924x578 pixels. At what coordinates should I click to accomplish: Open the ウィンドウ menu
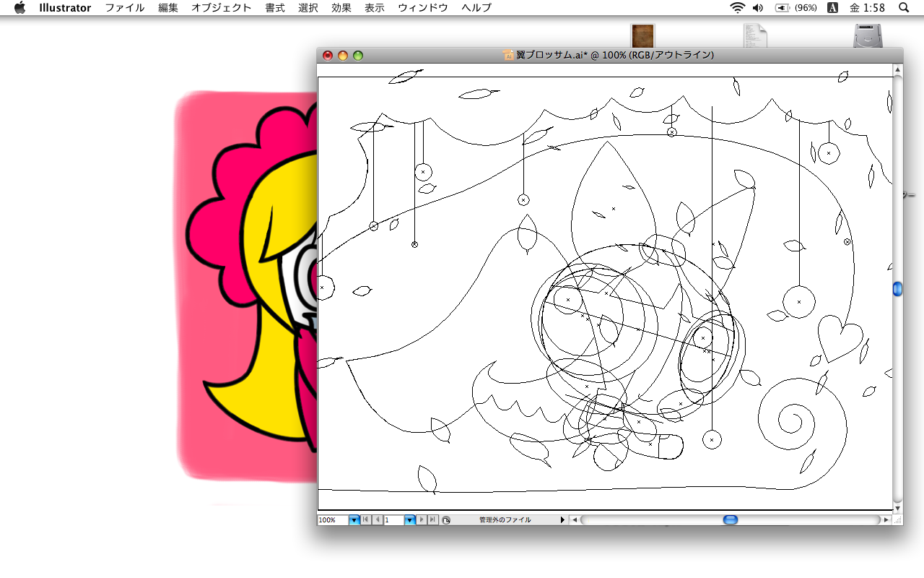(423, 8)
